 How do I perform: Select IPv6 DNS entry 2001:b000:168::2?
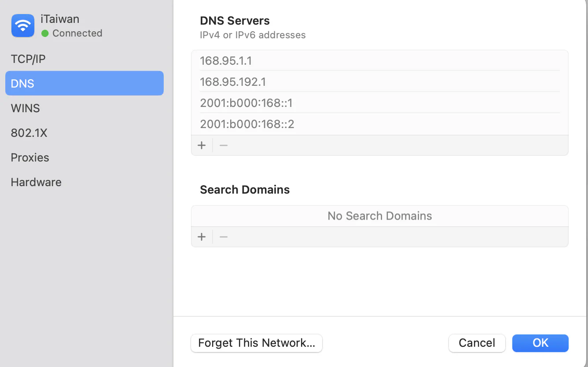[x=379, y=124]
